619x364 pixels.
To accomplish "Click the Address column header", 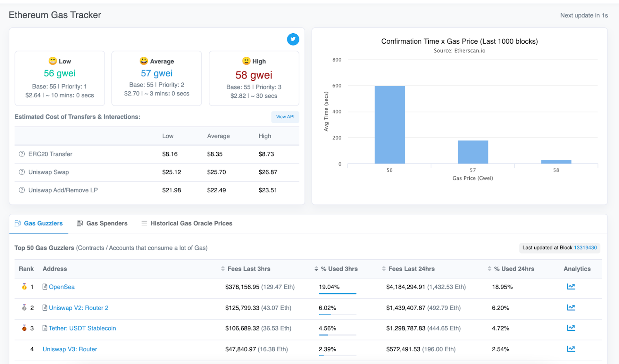I will pyautogui.click(x=55, y=269).
